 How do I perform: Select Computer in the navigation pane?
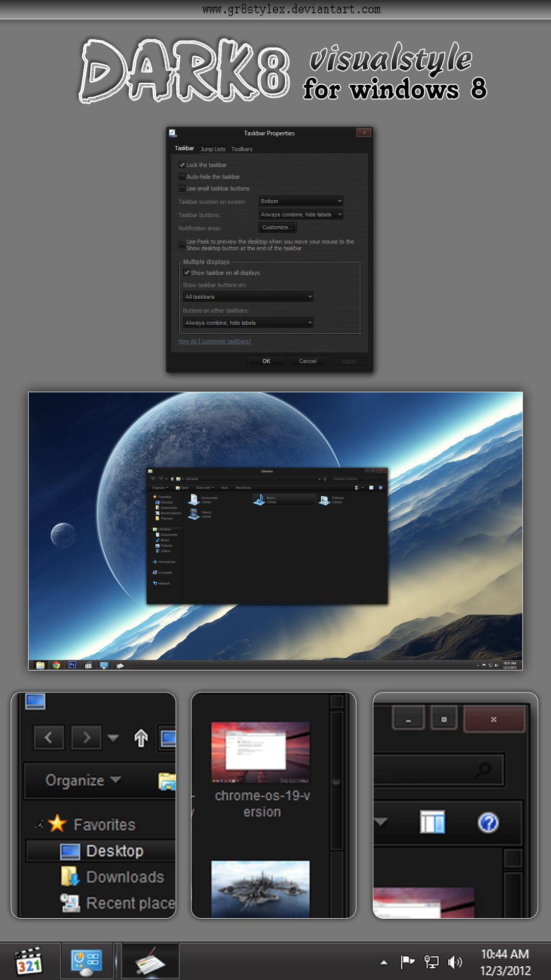pos(162,572)
